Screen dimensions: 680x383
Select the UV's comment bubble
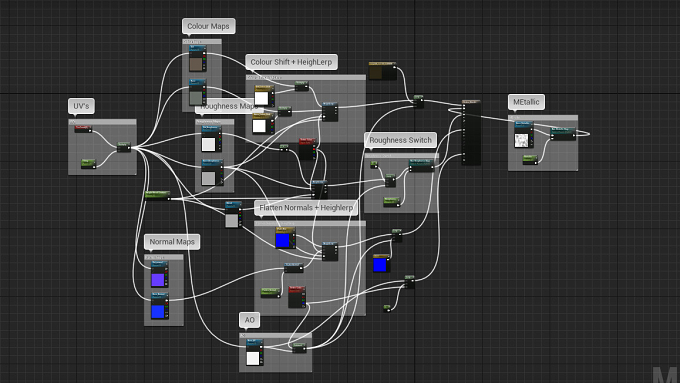pyautogui.click(x=81, y=106)
